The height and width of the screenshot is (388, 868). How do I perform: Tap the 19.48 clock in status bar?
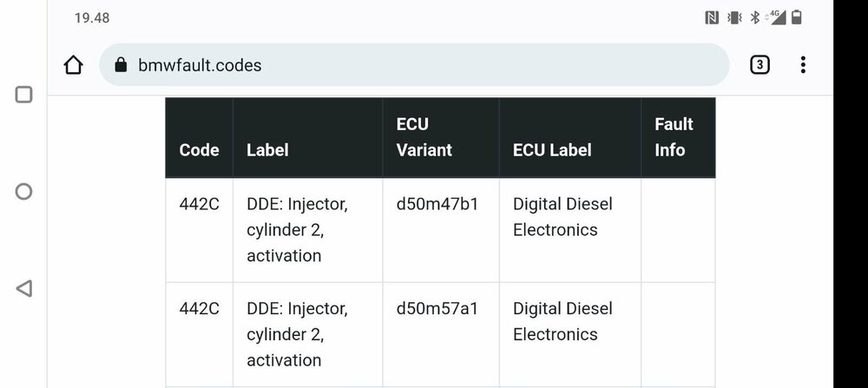(92, 17)
